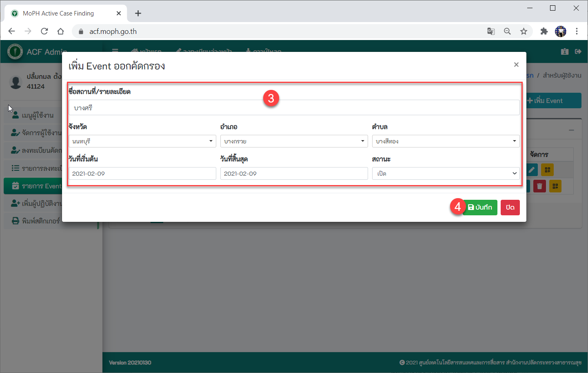Viewport: 588px width, 373px height.
Task: Reload the page with the refresh icon
Action: (44, 31)
